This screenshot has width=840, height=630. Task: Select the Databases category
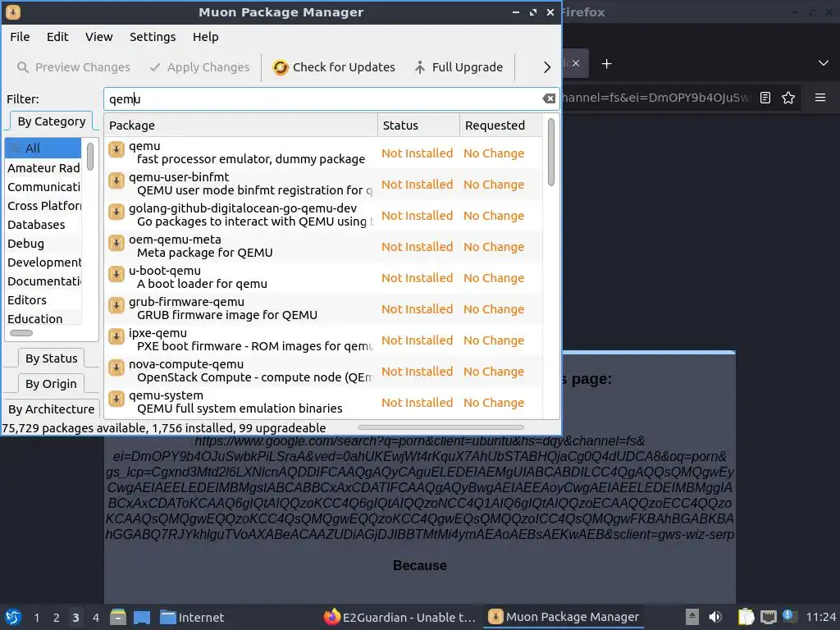pyautogui.click(x=43, y=225)
